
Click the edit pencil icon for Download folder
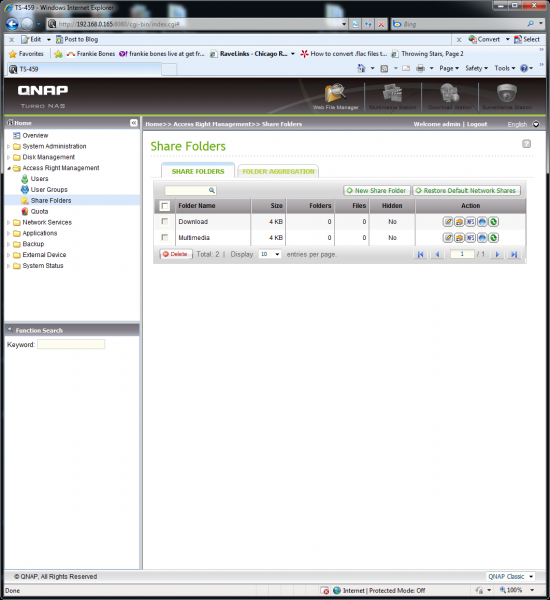click(x=448, y=222)
